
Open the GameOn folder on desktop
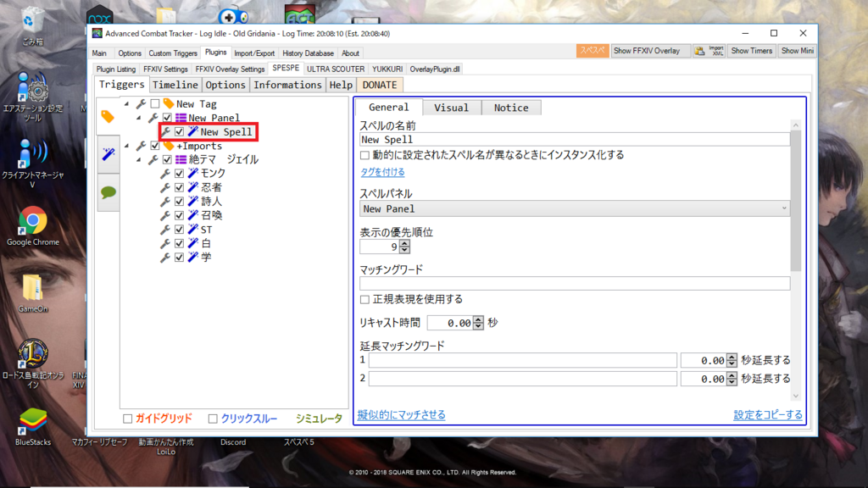33,292
